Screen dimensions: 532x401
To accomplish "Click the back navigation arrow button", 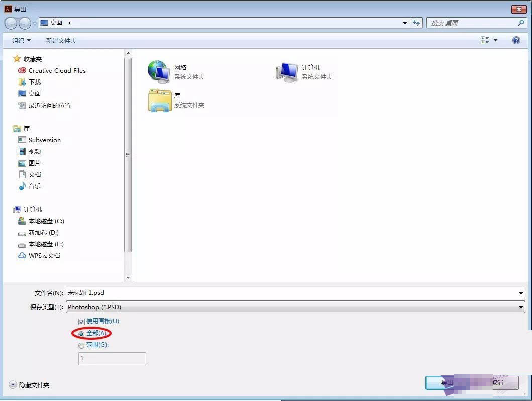I will coord(11,23).
